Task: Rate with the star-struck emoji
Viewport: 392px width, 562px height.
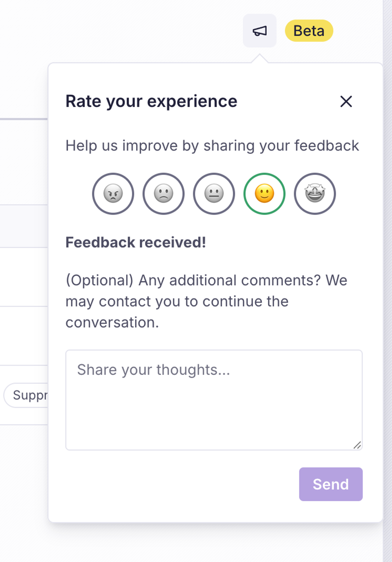Action: (x=315, y=194)
